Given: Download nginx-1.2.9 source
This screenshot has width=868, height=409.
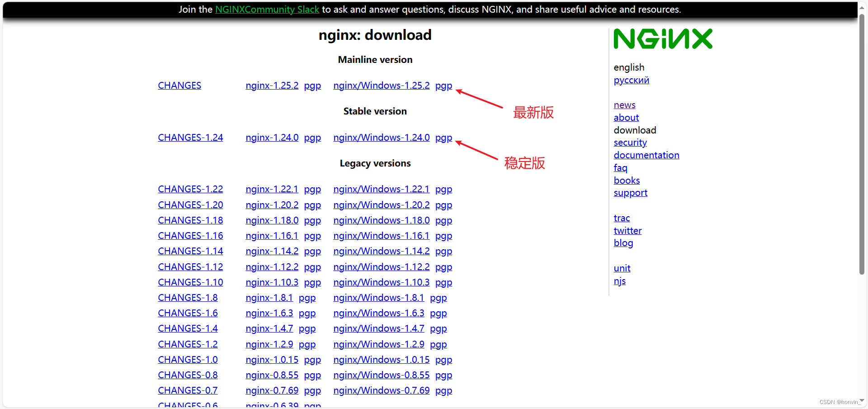Looking at the screenshot, I should tap(269, 344).
